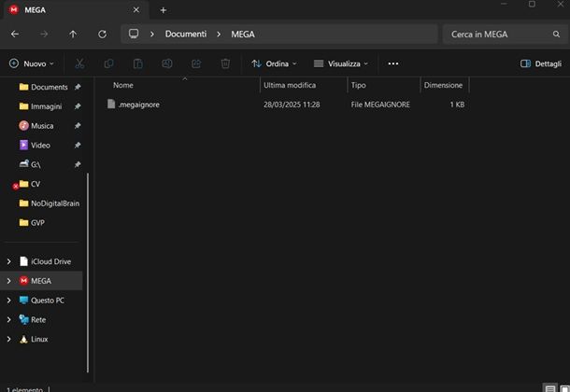The height and width of the screenshot is (392, 570).
Task: Click the search magnifier icon
Action: (556, 35)
